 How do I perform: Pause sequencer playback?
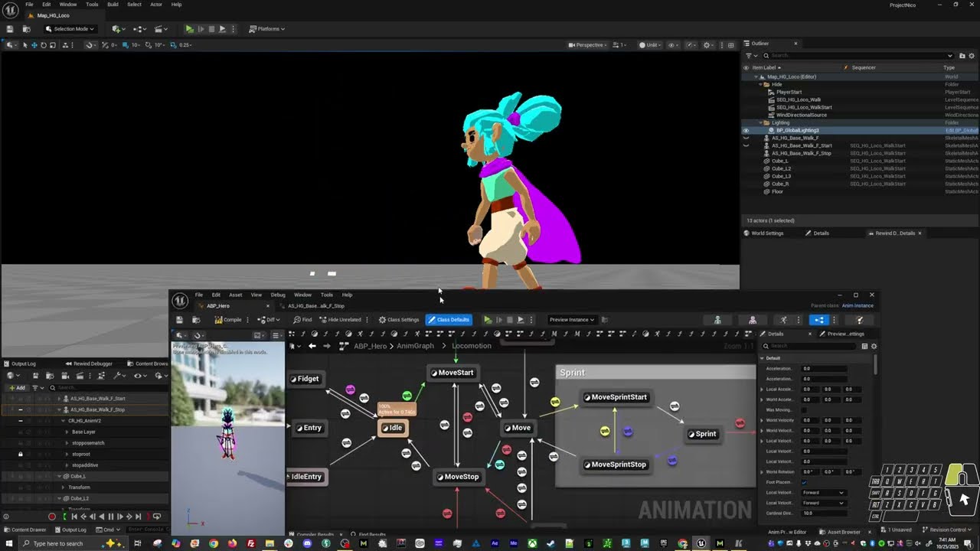110,517
